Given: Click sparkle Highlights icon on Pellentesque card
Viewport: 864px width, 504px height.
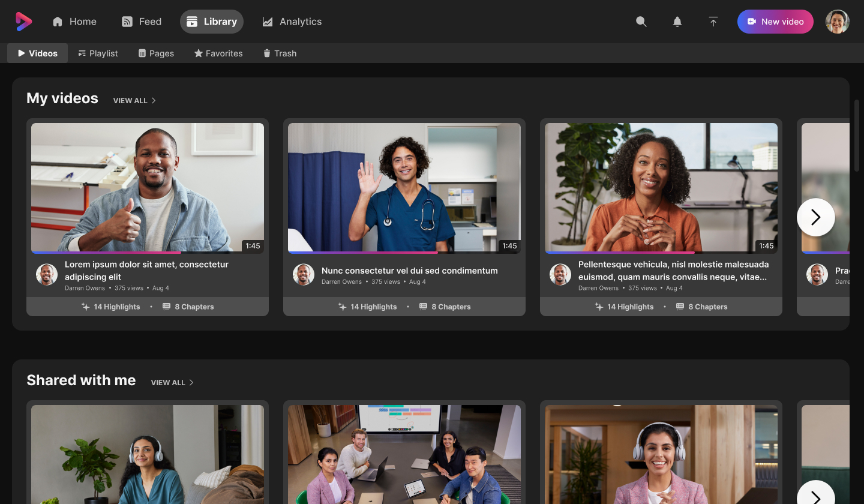Looking at the screenshot, I should pos(599,307).
